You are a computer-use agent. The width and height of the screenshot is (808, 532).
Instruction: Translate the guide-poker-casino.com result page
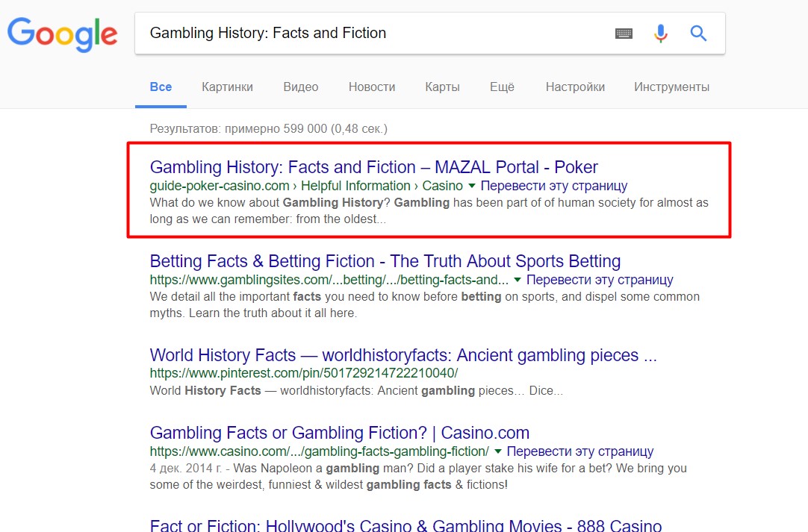(553, 186)
